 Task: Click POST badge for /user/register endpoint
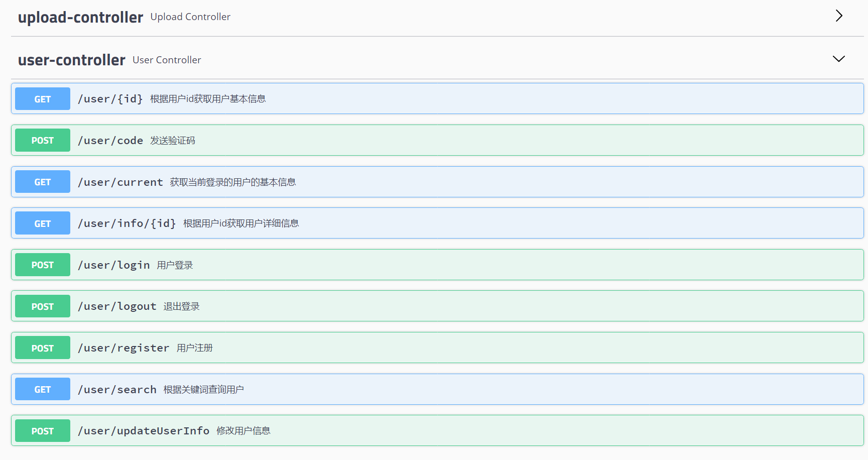pos(43,348)
